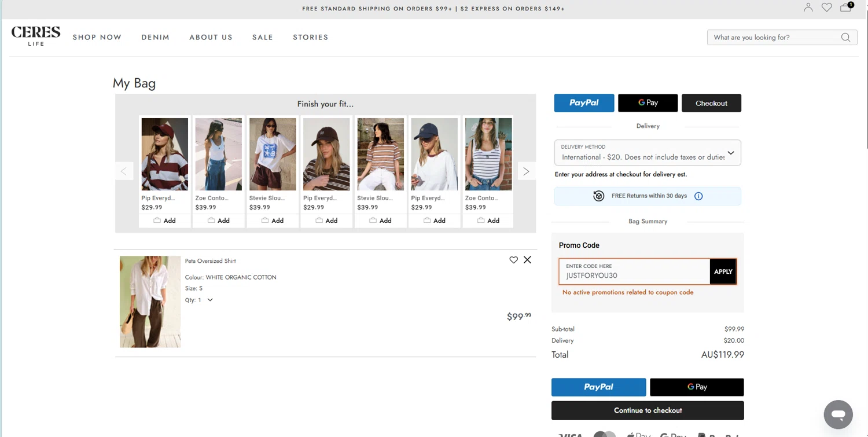Click the Ceres Life logo
Viewport: 868px width, 437px height.
pos(36,35)
